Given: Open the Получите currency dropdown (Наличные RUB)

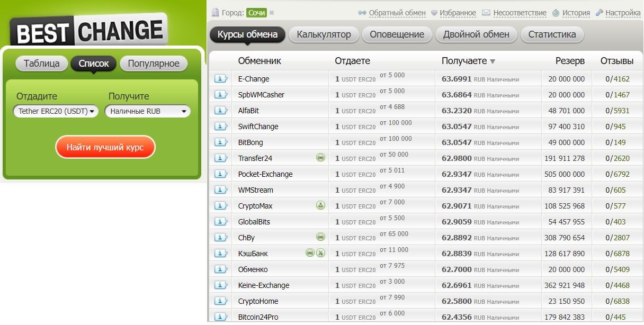Looking at the screenshot, I should [148, 111].
